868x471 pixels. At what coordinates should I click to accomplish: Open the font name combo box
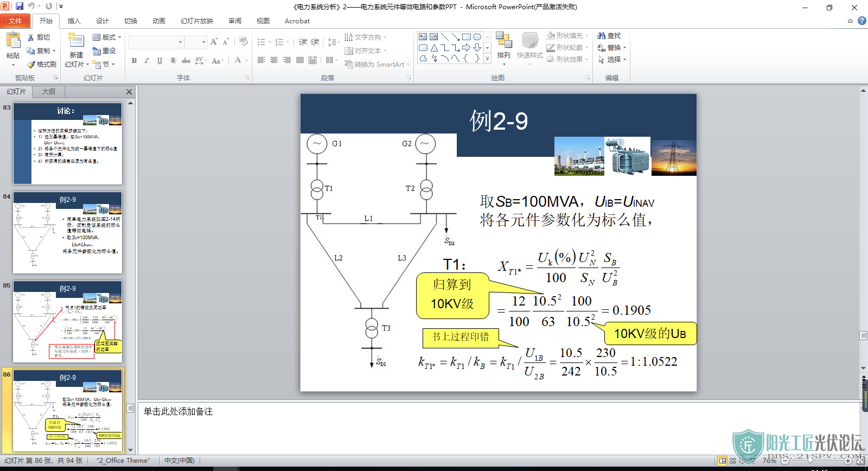point(156,42)
